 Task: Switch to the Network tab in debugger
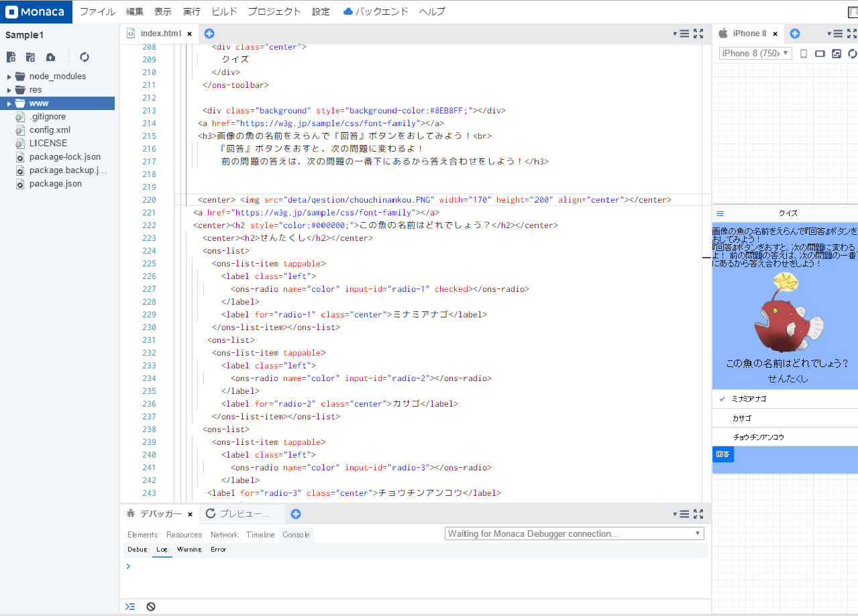(224, 534)
